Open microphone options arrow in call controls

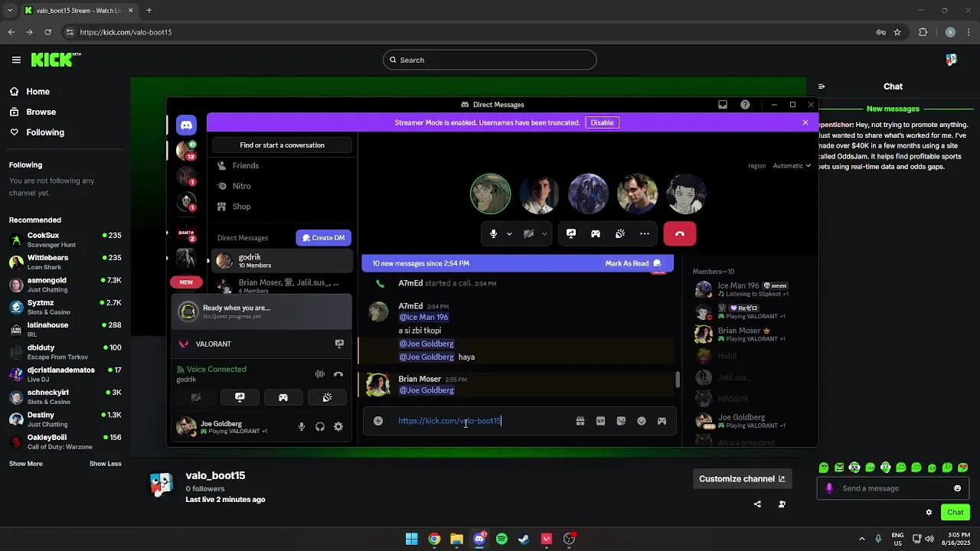(509, 234)
